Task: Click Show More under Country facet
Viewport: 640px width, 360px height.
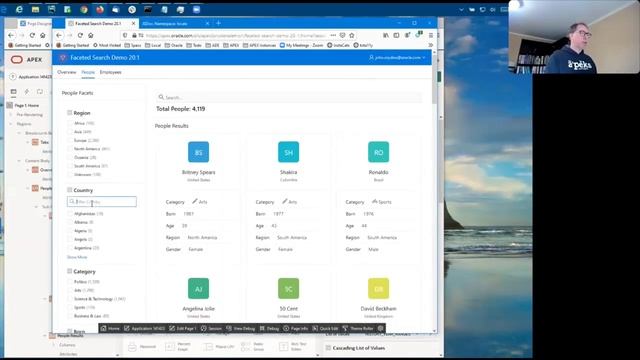Action: point(77,257)
